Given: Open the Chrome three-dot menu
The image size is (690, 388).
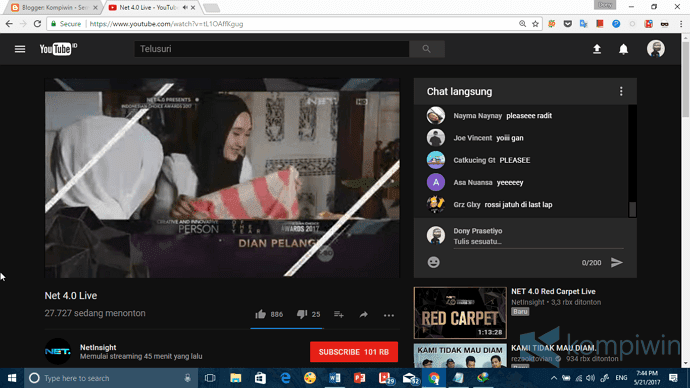Looking at the screenshot, I should [681, 24].
